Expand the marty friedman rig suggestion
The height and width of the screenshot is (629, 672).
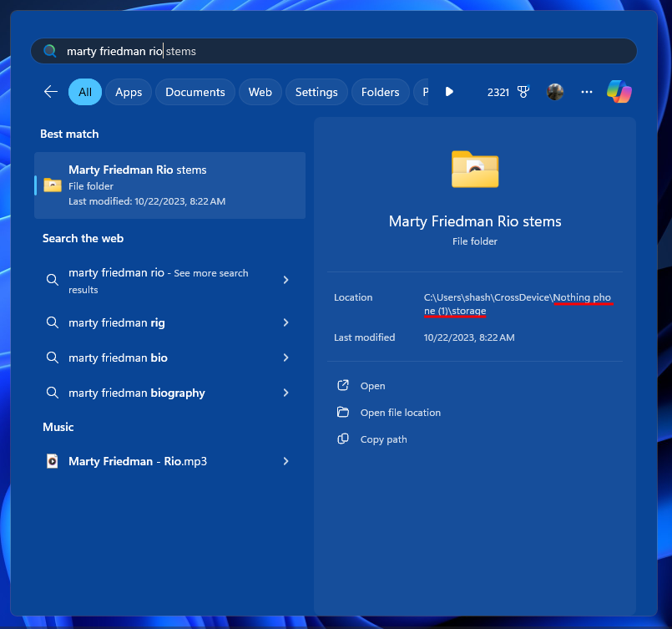click(285, 322)
